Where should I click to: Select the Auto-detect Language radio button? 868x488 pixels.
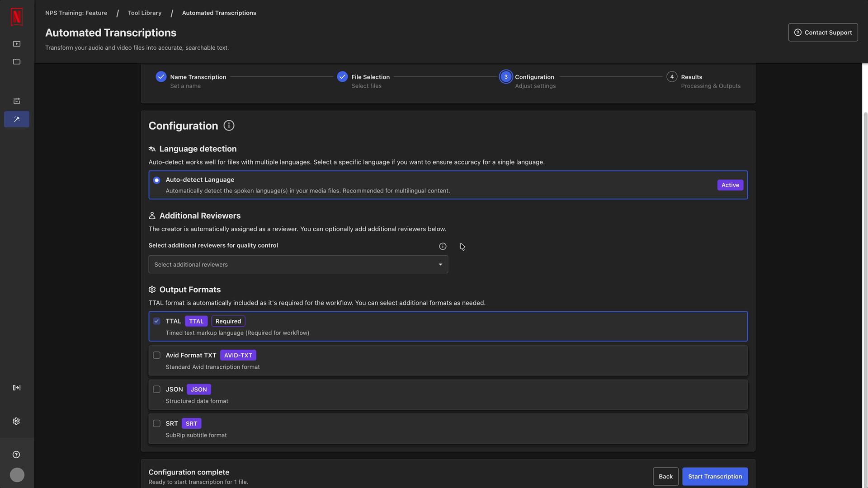[x=157, y=180]
